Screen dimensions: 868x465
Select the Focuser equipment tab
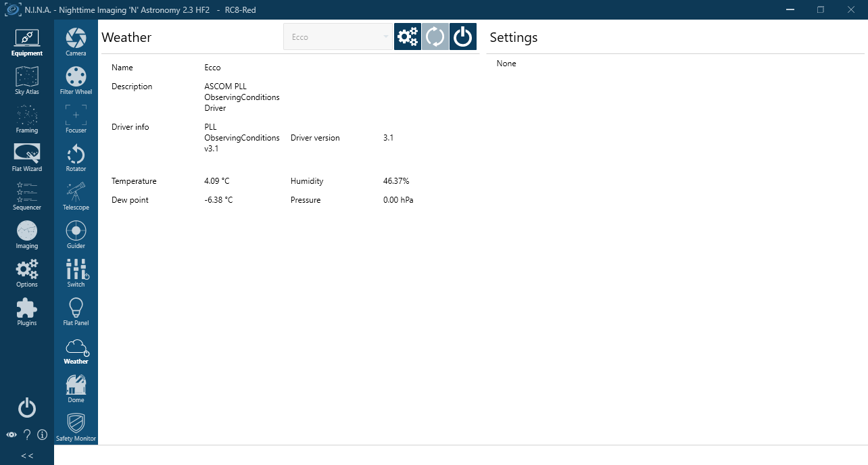click(x=76, y=120)
